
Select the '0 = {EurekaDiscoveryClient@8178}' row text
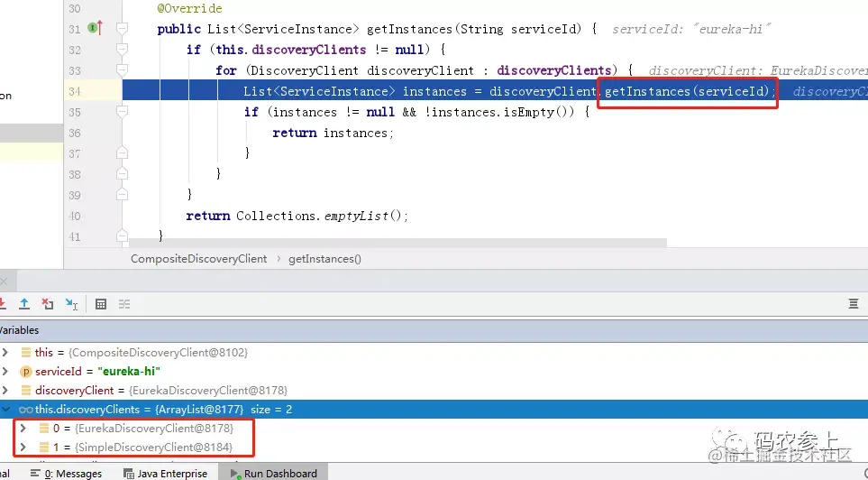pyautogui.click(x=143, y=429)
